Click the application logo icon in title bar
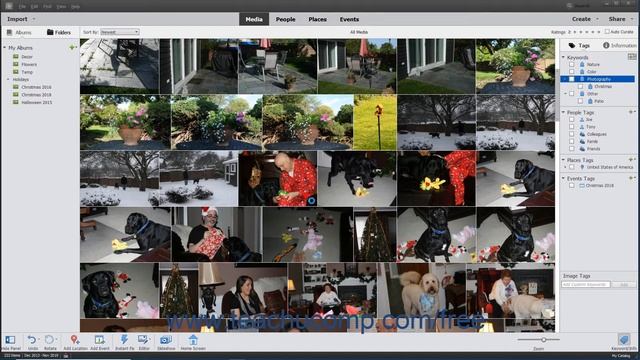640x360 pixels. coord(9,6)
